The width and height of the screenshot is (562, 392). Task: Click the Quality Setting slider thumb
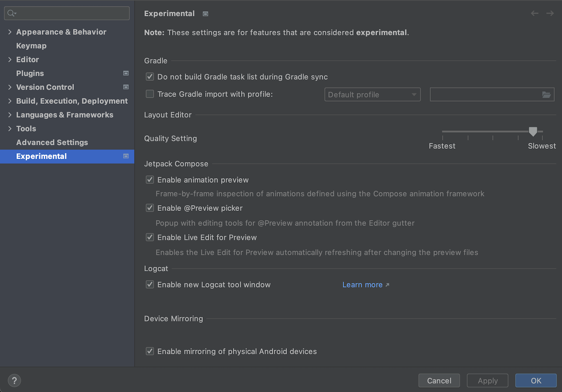point(533,132)
